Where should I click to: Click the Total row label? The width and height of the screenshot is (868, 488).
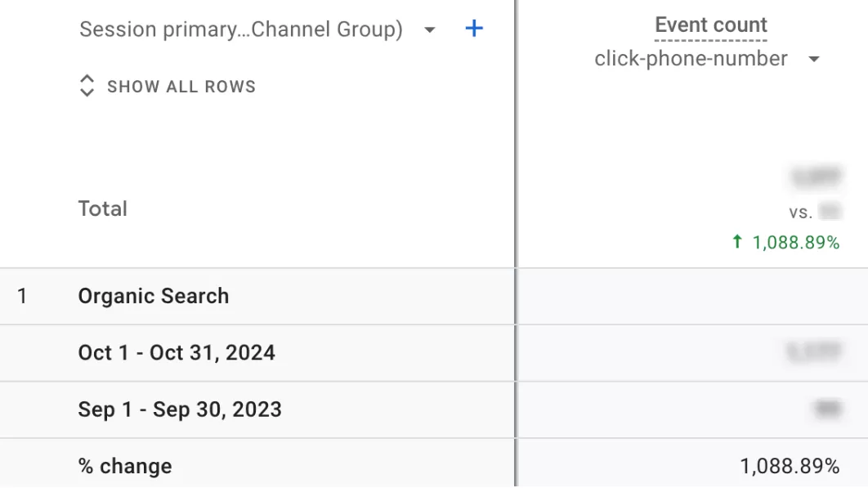(x=102, y=208)
